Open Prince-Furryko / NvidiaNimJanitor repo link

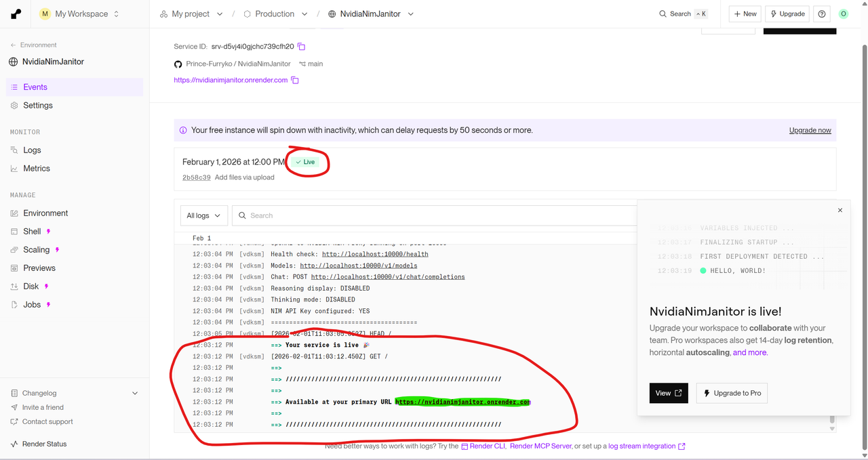[x=238, y=64]
